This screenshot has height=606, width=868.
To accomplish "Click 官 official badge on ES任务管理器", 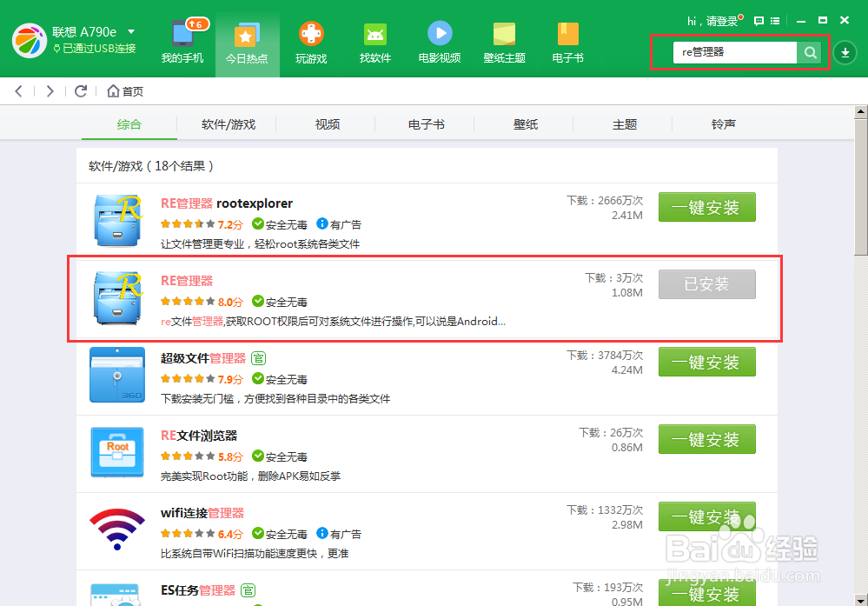I will click(x=248, y=590).
